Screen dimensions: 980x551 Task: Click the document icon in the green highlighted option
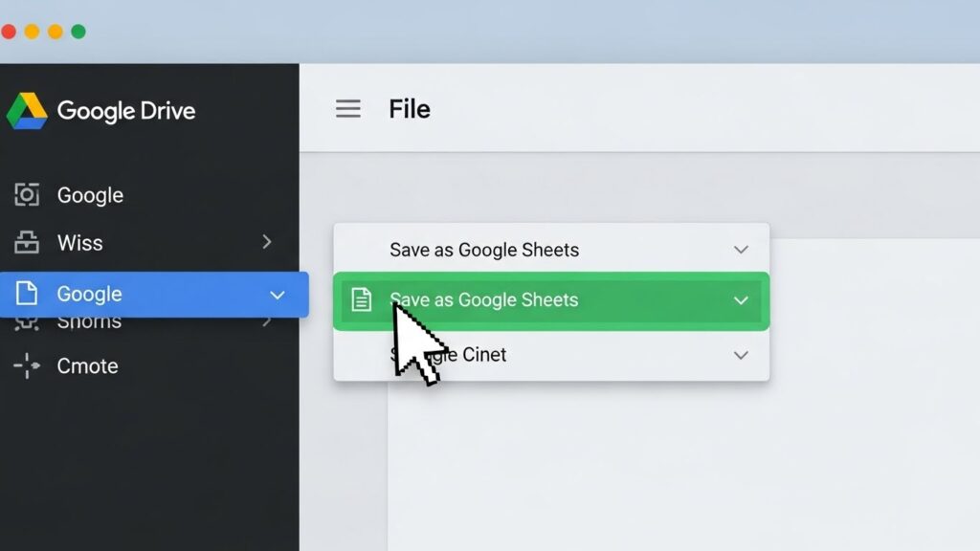click(361, 300)
